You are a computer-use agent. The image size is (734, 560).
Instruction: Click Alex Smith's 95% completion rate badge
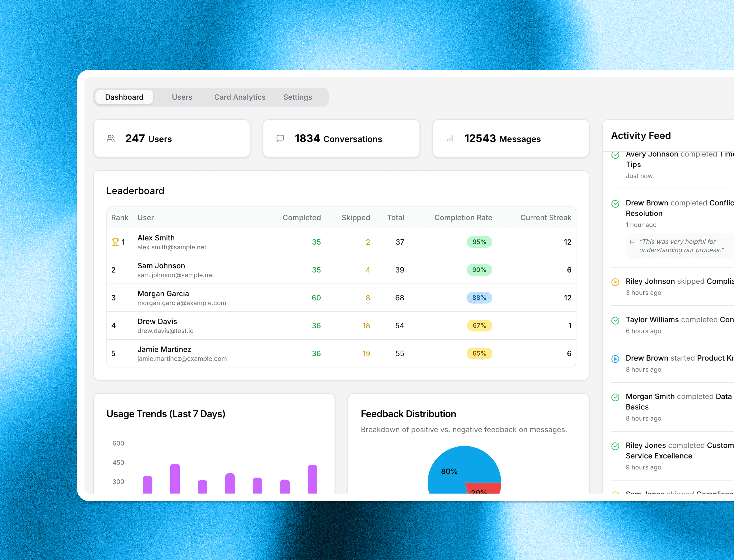pyautogui.click(x=479, y=242)
